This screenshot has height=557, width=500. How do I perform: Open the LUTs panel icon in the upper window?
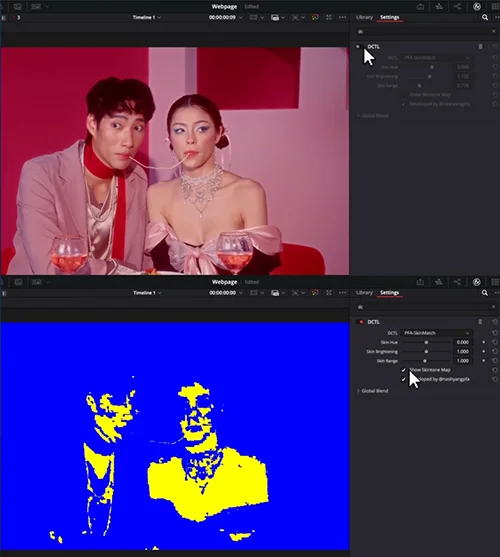[36, 6]
